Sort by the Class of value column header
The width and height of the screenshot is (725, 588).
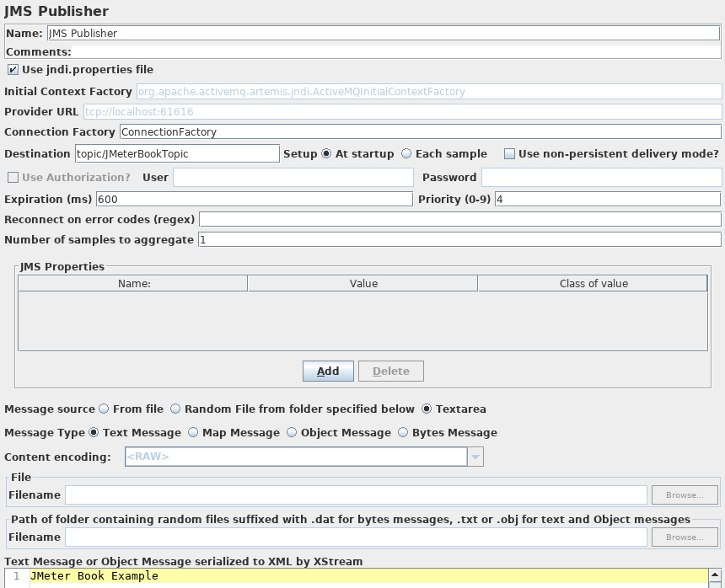[592, 283]
